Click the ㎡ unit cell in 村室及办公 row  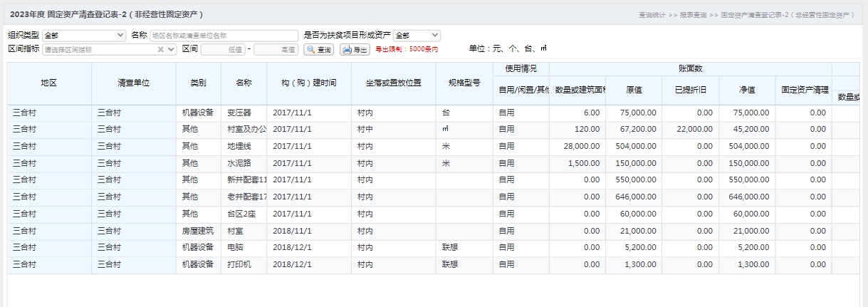[464, 130]
